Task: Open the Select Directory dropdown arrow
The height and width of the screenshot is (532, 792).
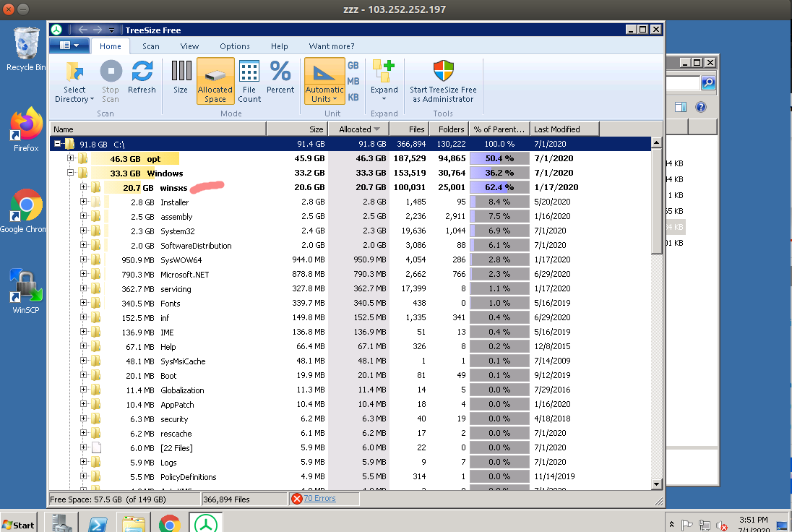Action: (92, 100)
